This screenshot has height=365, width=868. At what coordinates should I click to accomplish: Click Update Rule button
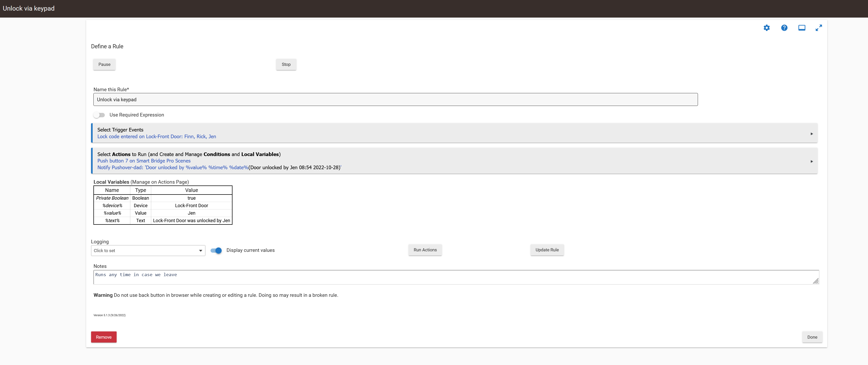[x=547, y=250]
